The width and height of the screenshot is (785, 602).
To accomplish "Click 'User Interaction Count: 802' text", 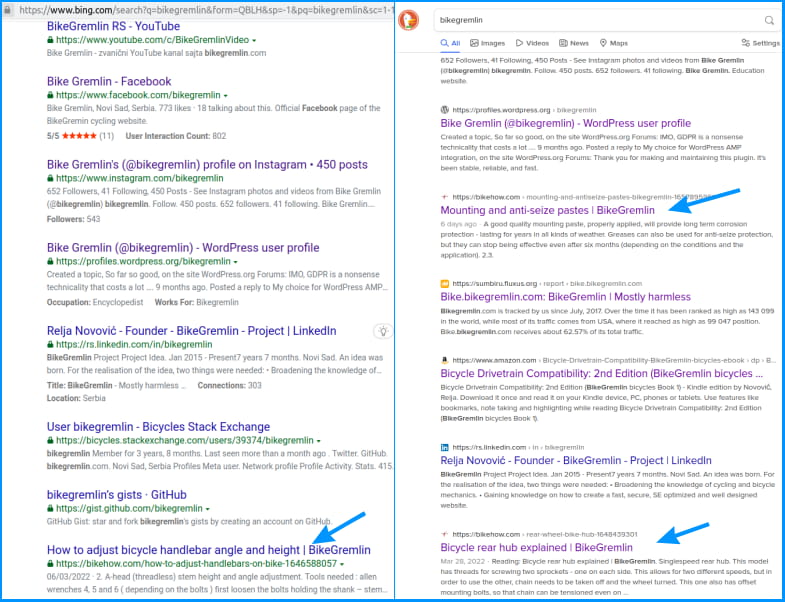I will click(176, 136).
